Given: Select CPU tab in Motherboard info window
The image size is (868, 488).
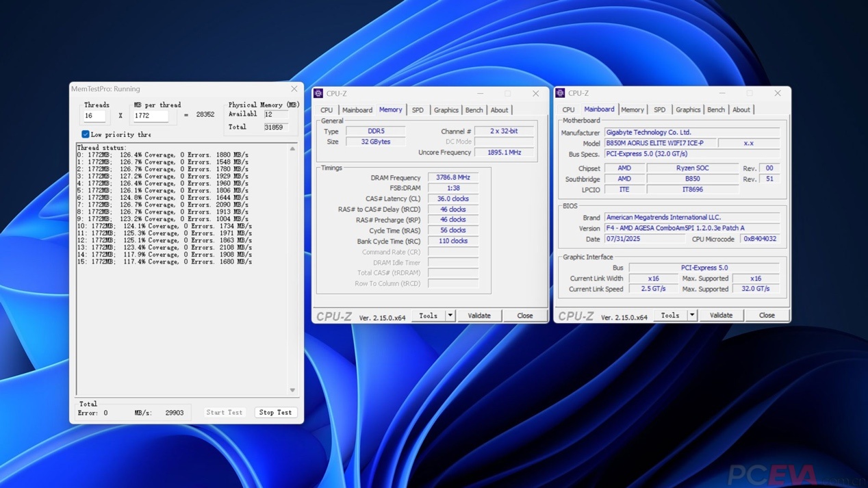Looking at the screenshot, I should coord(568,110).
